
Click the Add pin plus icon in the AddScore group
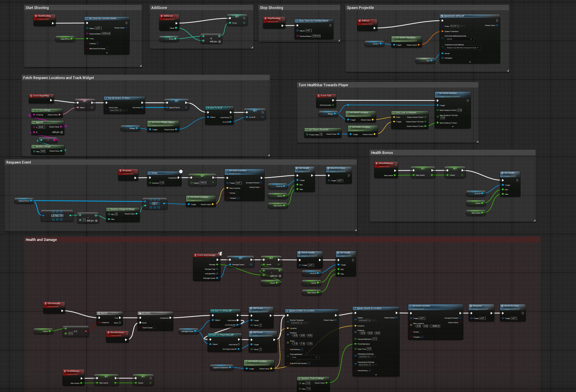(x=220, y=42)
